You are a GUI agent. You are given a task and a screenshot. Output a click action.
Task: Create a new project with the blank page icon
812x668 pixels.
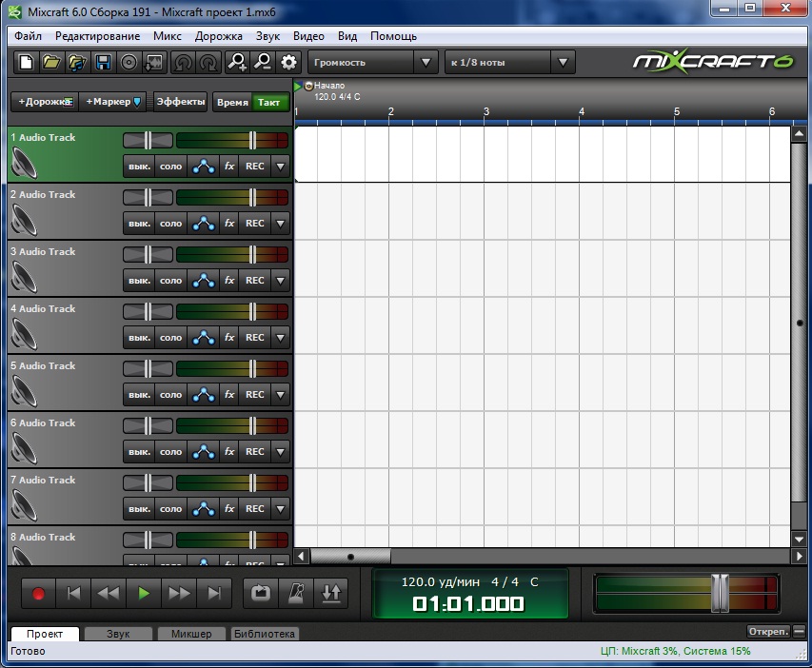26,63
